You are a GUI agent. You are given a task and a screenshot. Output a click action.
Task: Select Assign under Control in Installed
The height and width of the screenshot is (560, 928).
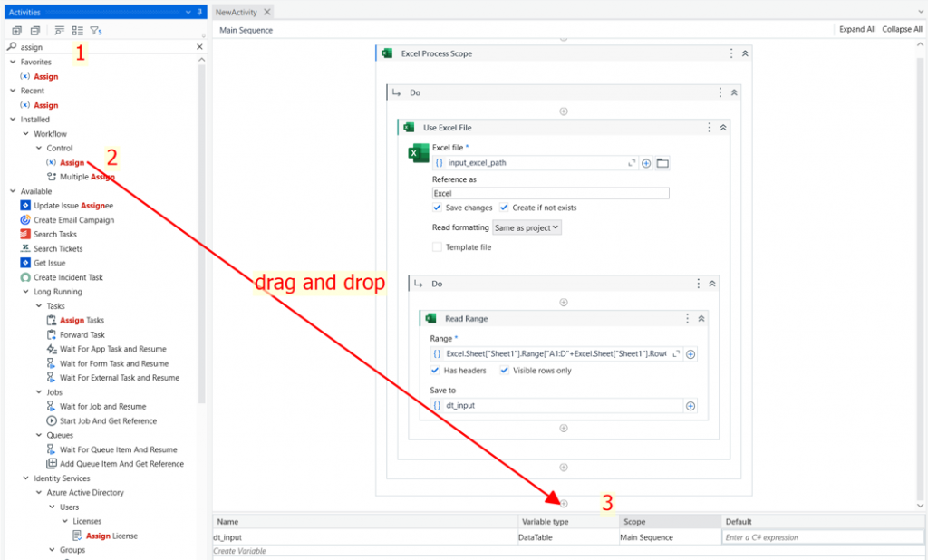pyautogui.click(x=72, y=162)
